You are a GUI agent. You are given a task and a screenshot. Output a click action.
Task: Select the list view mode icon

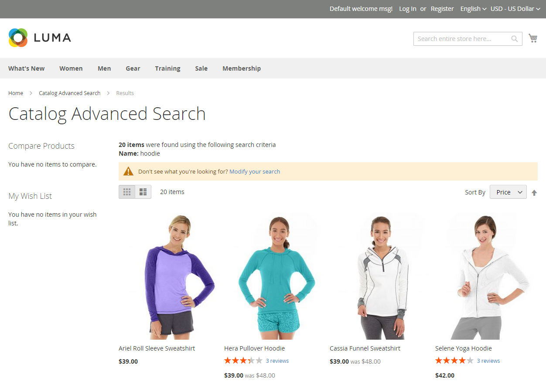click(x=143, y=191)
